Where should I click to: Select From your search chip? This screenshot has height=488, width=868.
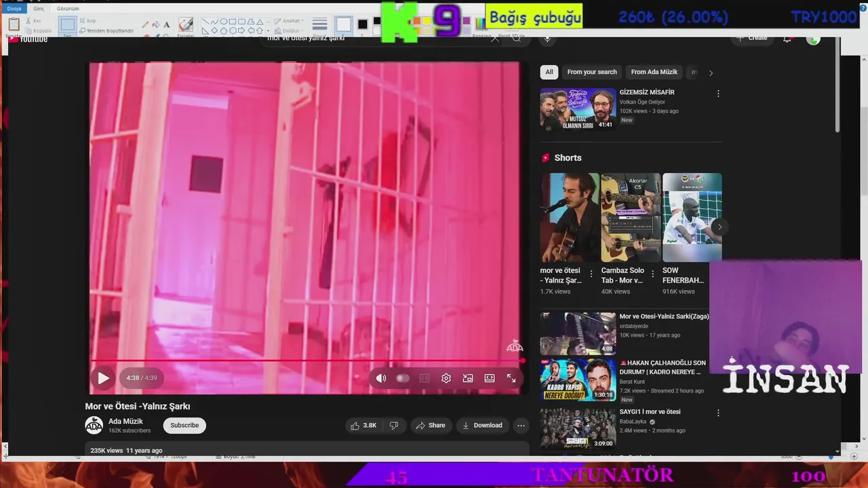coord(592,72)
